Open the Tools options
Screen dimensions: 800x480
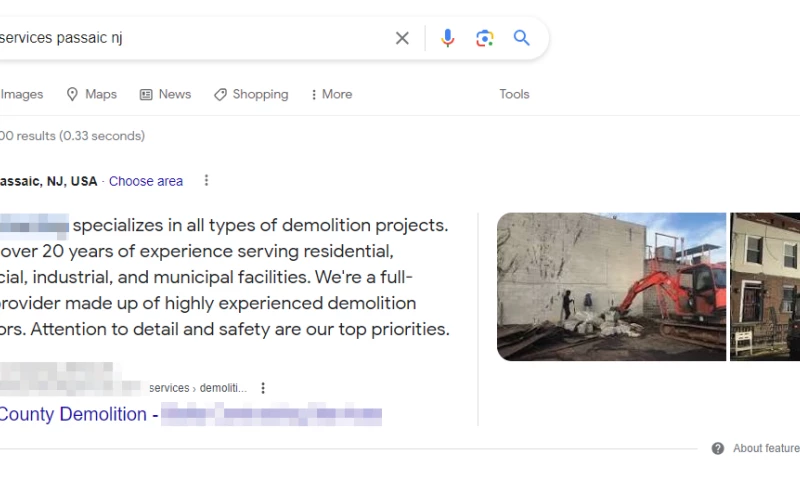tap(514, 94)
